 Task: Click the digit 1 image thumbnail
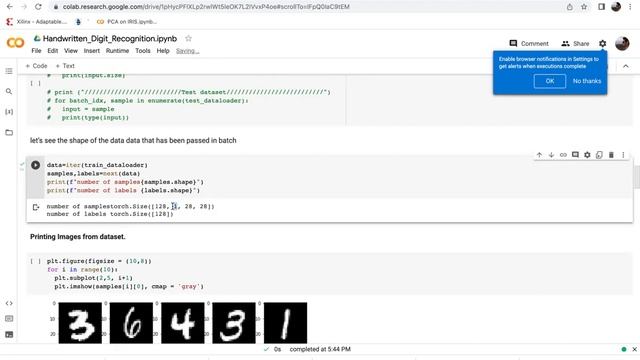pyautogui.click(x=285, y=323)
